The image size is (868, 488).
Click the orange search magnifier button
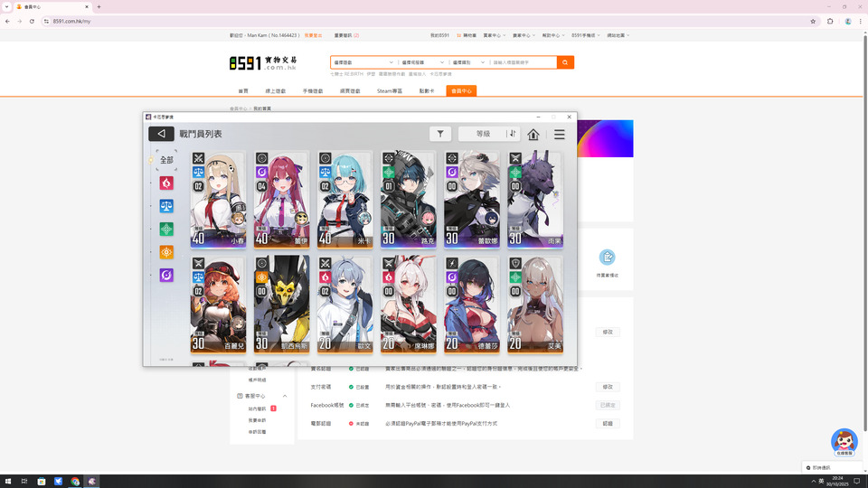(565, 62)
